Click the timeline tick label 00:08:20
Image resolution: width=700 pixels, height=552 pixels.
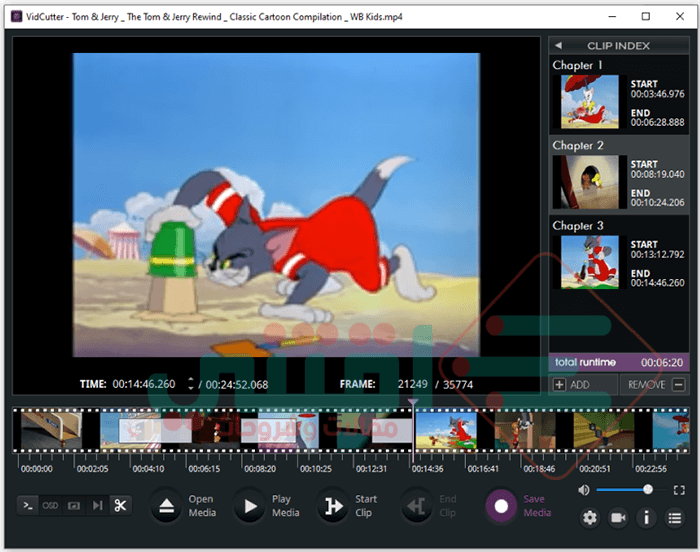(260, 469)
